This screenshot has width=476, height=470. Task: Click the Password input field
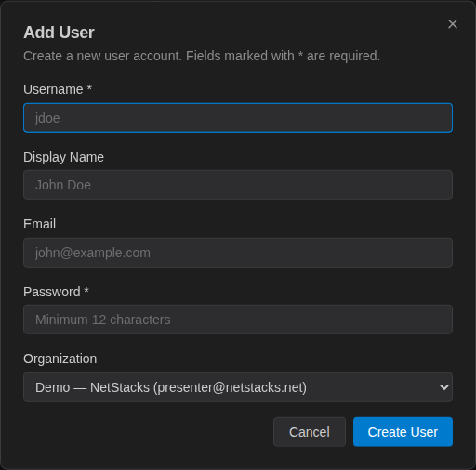238,320
